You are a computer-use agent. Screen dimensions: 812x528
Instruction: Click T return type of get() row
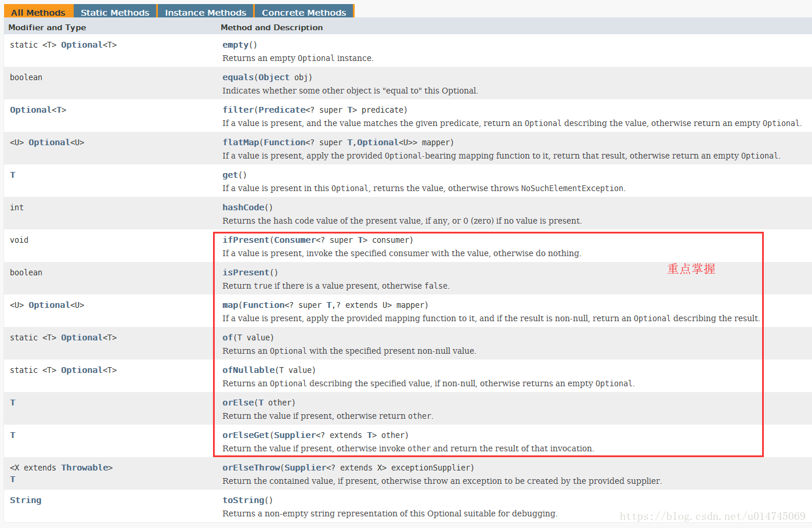[x=13, y=175]
